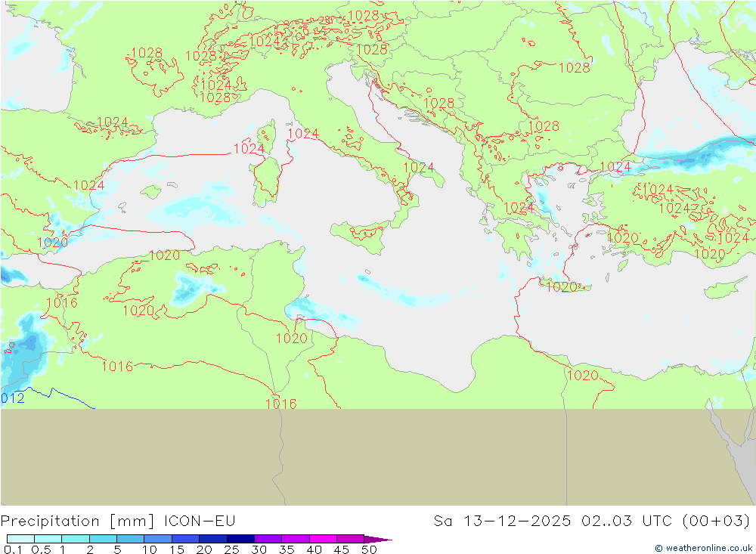Click the date 'Sa 13-12-2025'
The height and width of the screenshot is (554, 756).
click(502, 522)
